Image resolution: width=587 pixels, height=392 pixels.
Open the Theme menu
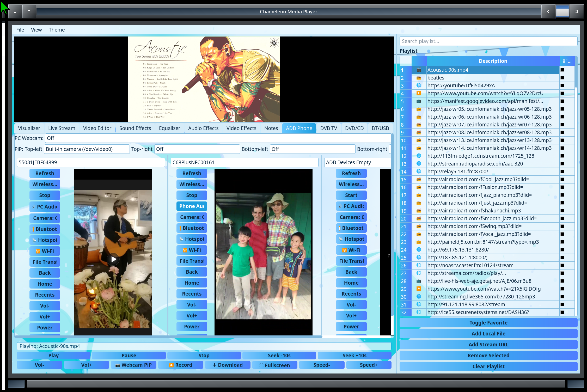point(57,30)
